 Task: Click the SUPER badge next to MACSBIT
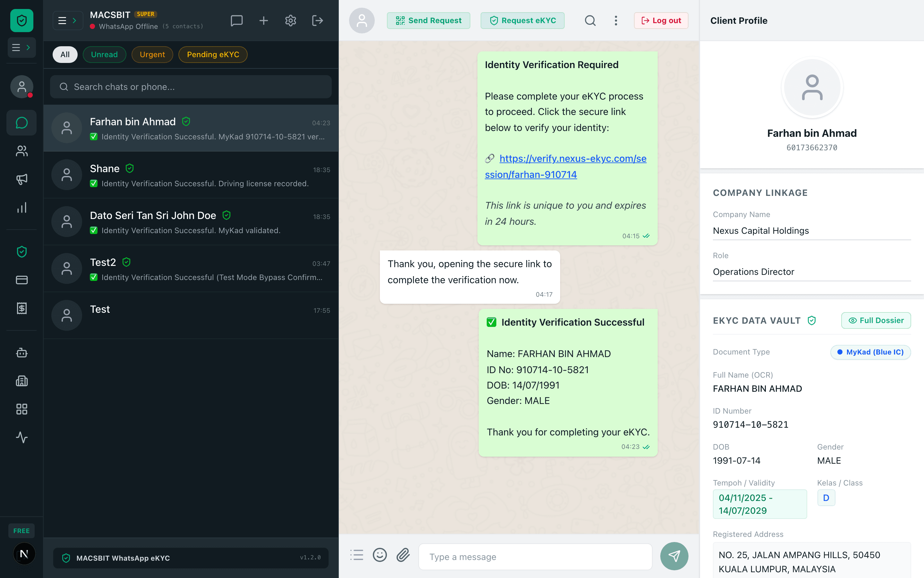(x=145, y=14)
